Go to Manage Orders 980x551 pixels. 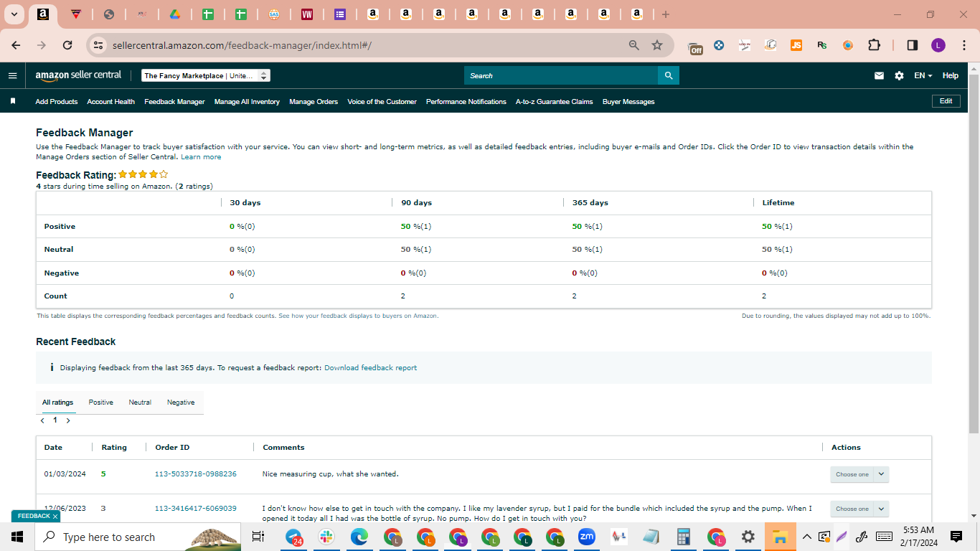[x=314, y=102]
